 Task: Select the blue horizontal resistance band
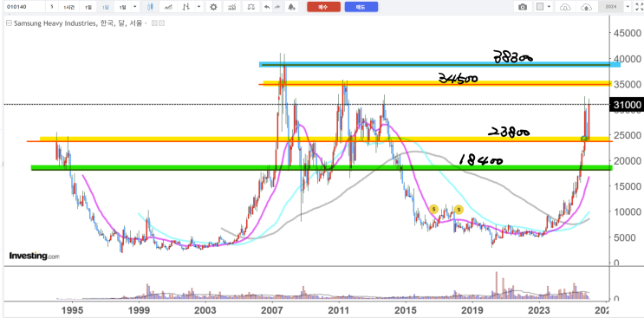[x=439, y=64]
